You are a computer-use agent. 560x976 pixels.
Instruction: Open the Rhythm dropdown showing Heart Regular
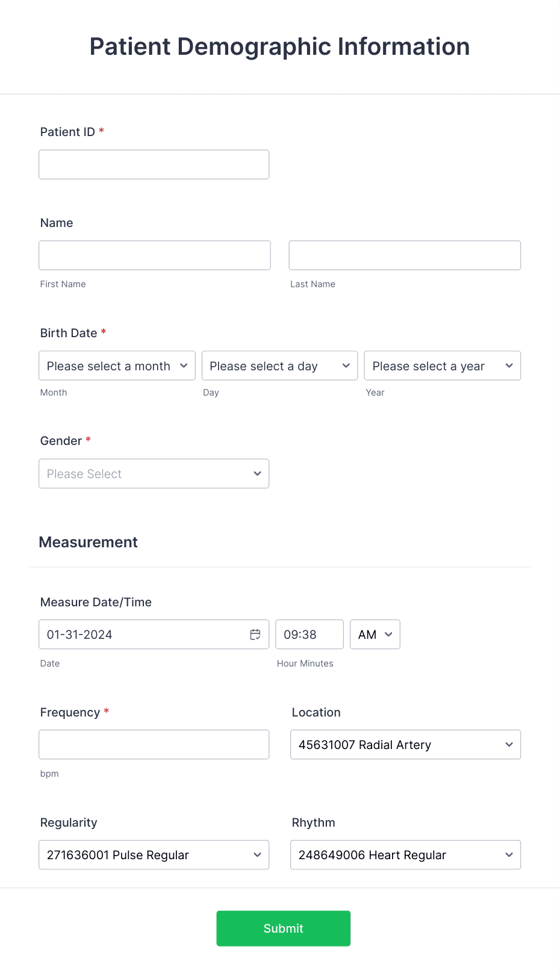(405, 854)
